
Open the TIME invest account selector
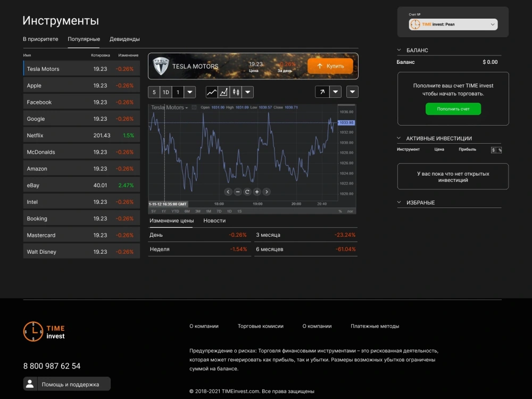click(453, 24)
